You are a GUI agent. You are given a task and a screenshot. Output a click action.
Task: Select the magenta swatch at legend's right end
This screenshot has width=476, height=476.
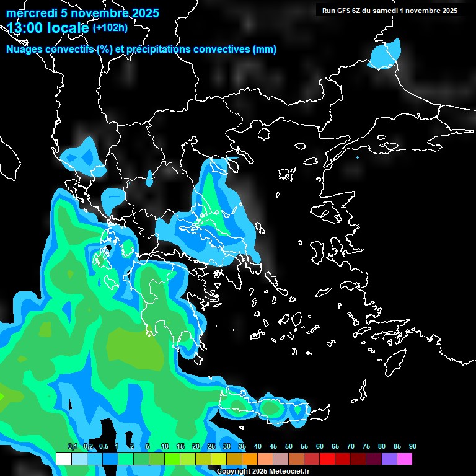(405, 459)
